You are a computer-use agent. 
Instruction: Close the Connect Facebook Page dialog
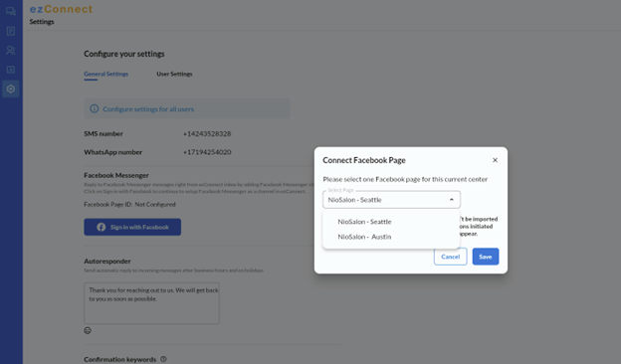495,160
